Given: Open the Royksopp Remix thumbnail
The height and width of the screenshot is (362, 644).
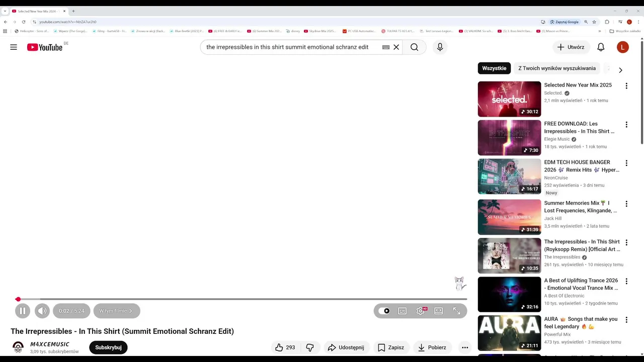Looking at the screenshot, I should (x=509, y=256).
